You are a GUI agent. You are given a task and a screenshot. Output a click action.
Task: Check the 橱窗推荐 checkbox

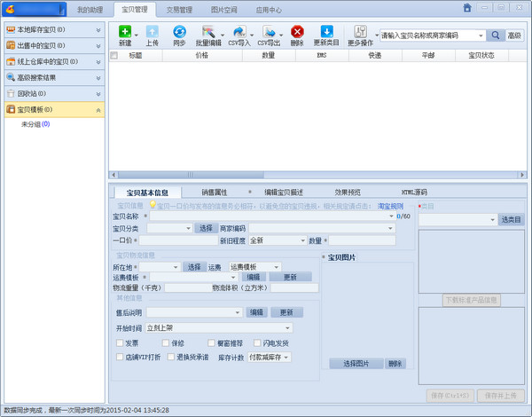click(x=212, y=342)
